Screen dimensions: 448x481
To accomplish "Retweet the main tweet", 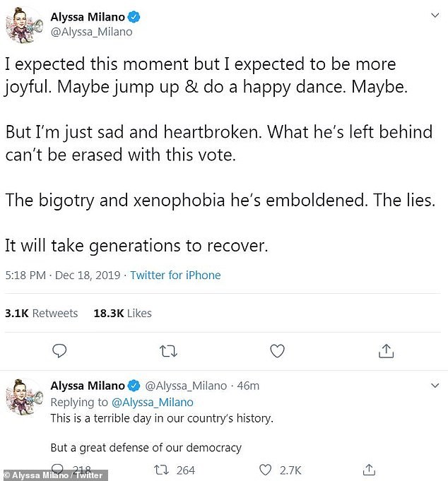I will point(169,350).
